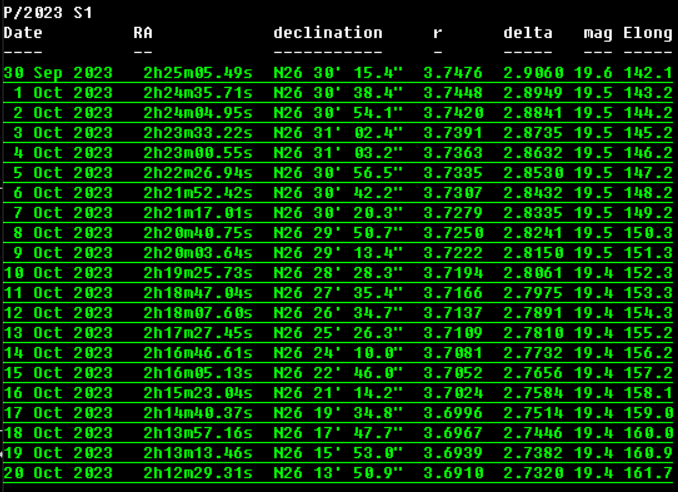The width and height of the screenshot is (678, 492).
Task: Click the Elong column header
Action: tap(648, 32)
